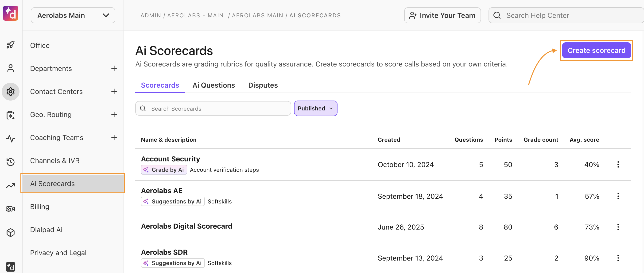644x273 pixels.
Task: Open the Channels & IVR menu item
Action: click(55, 160)
